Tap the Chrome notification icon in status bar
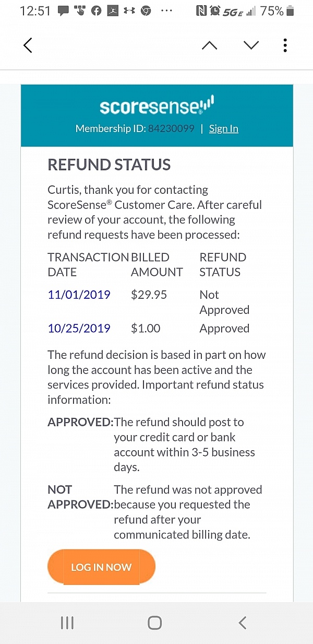Screen dimensions: 313x644 point(146,11)
